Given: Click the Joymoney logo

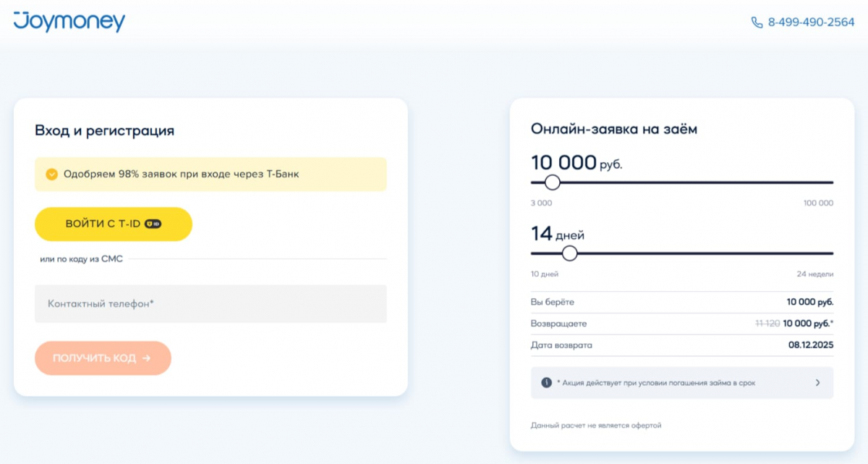Looking at the screenshot, I should 69,22.
